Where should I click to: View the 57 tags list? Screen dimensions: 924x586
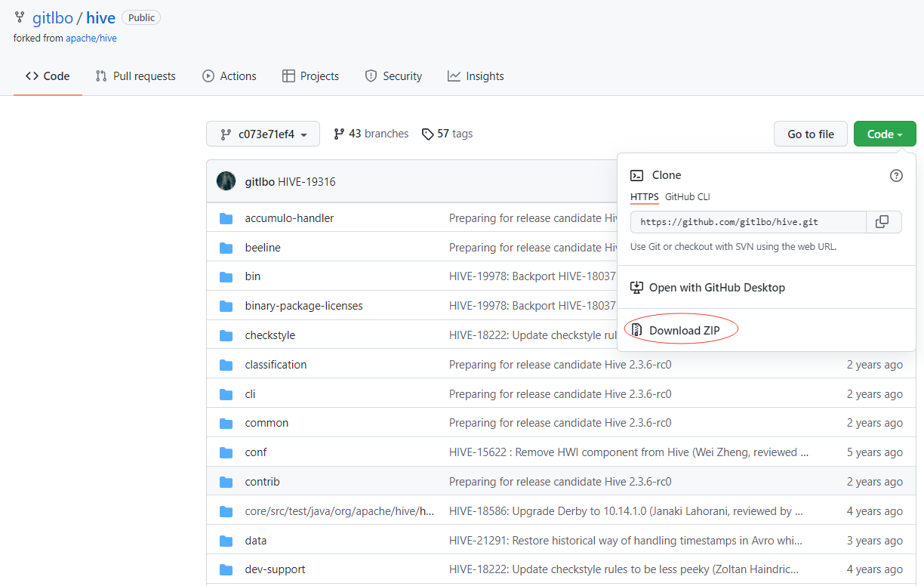pos(448,134)
